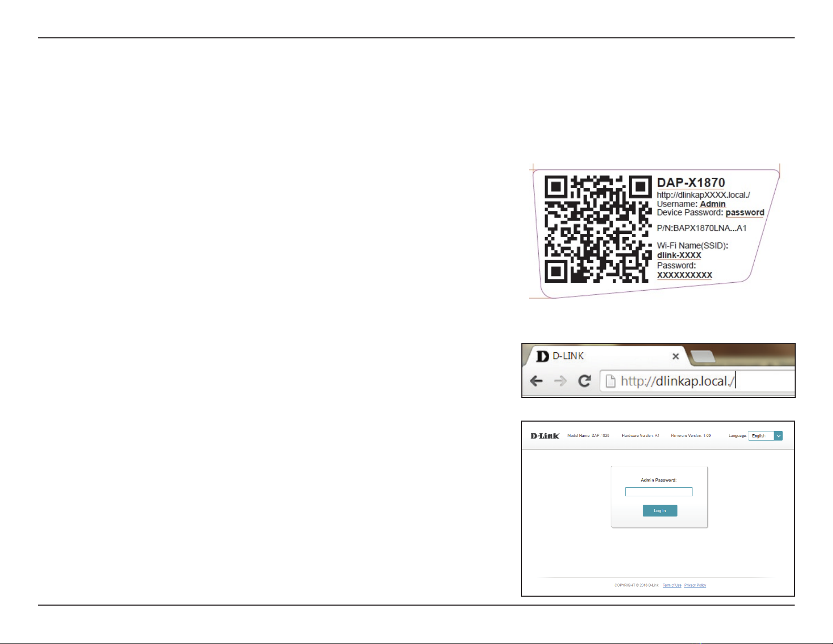Click the Firmware Version: 1.00 text
833x644 pixels.
(x=691, y=436)
